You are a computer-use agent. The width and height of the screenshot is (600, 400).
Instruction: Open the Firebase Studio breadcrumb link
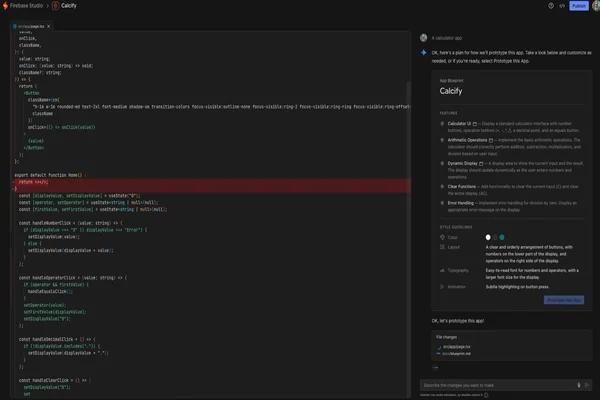click(26, 6)
